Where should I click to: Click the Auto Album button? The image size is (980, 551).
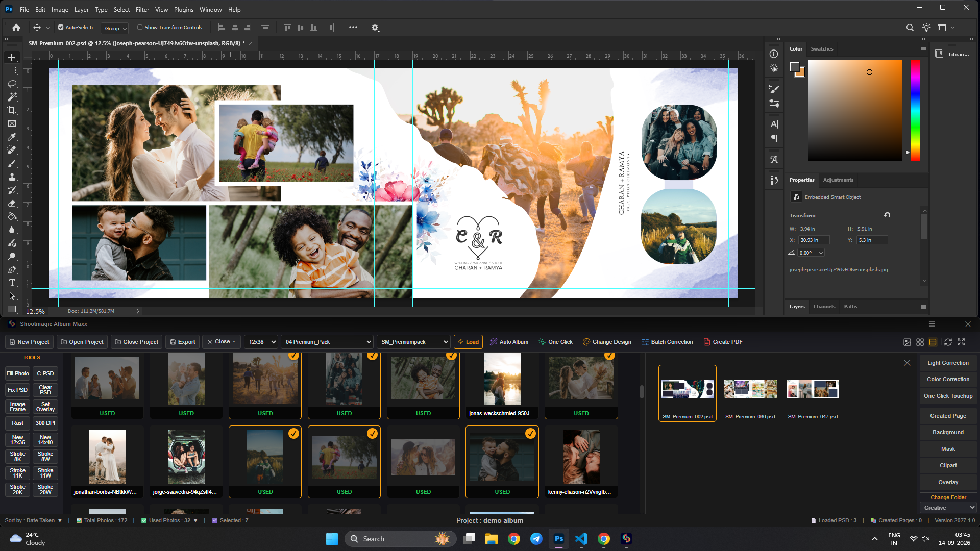click(509, 342)
